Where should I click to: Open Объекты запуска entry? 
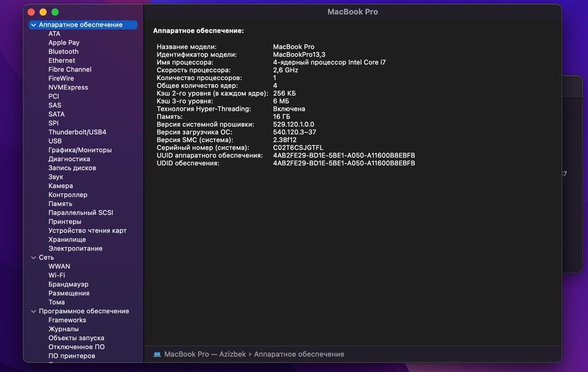tap(76, 339)
